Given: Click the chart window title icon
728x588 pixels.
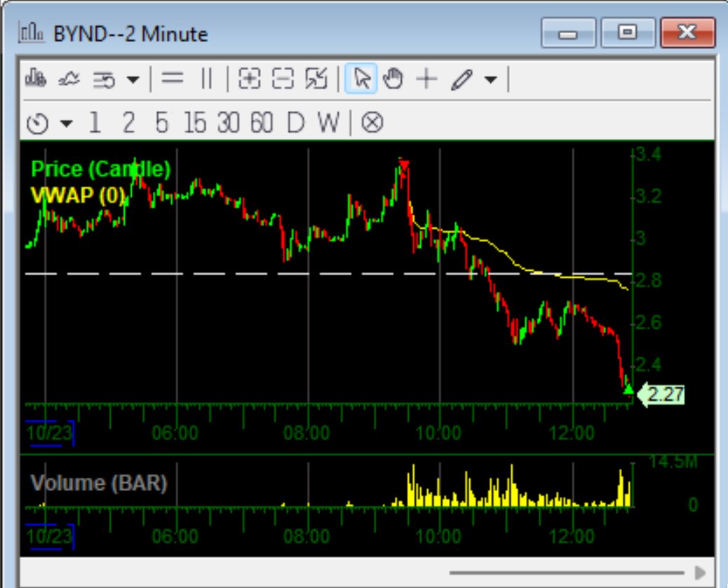Looking at the screenshot, I should tap(31, 33).
